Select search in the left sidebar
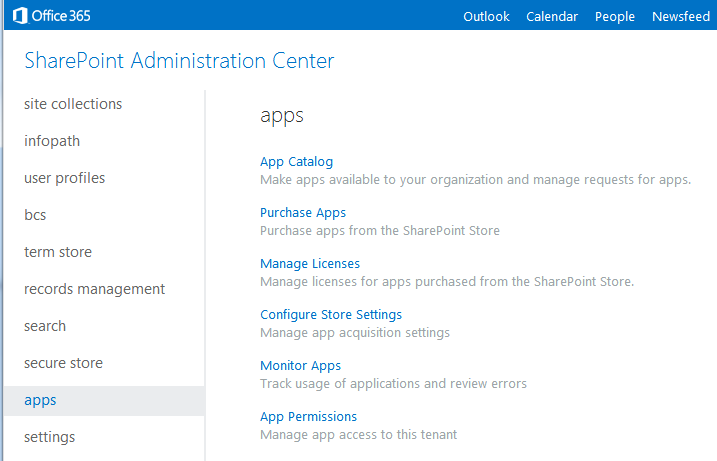Image resolution: width=717 pixels, height=461 pixels. click(45, 326)
